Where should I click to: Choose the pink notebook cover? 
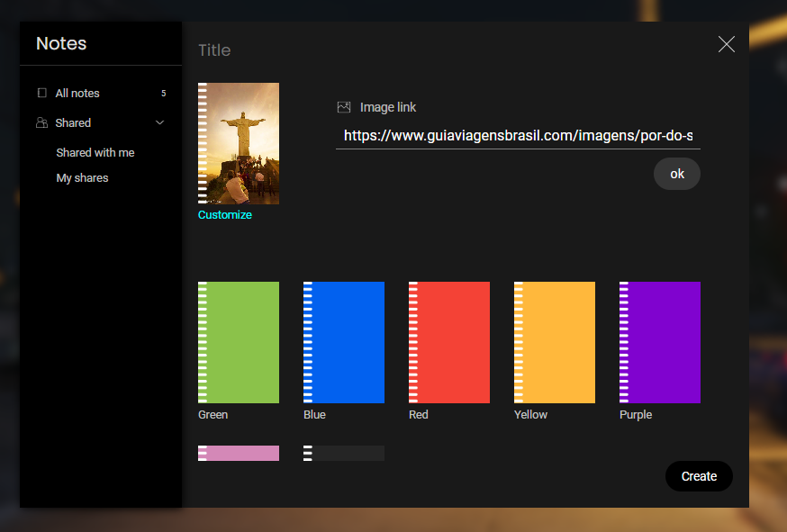click(x=239, y=453)
